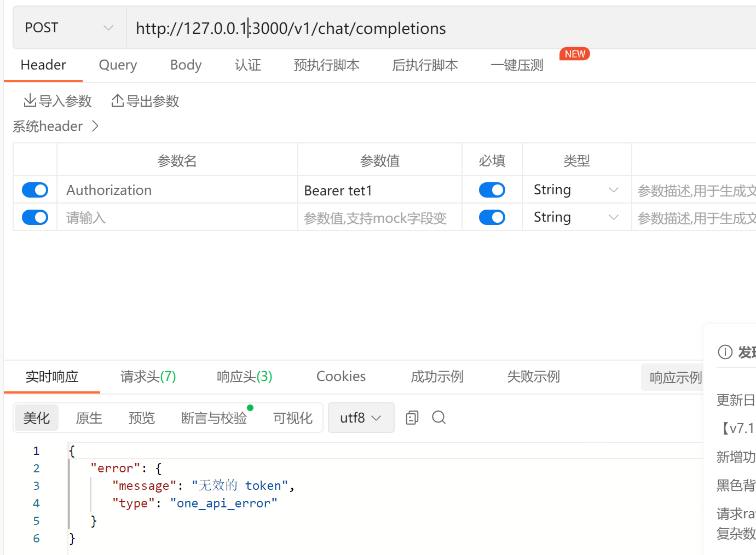Open the String type dropdown for Authorization
Image resolution: width=756 pixels, height=555 pixels.
click(575, 189)
